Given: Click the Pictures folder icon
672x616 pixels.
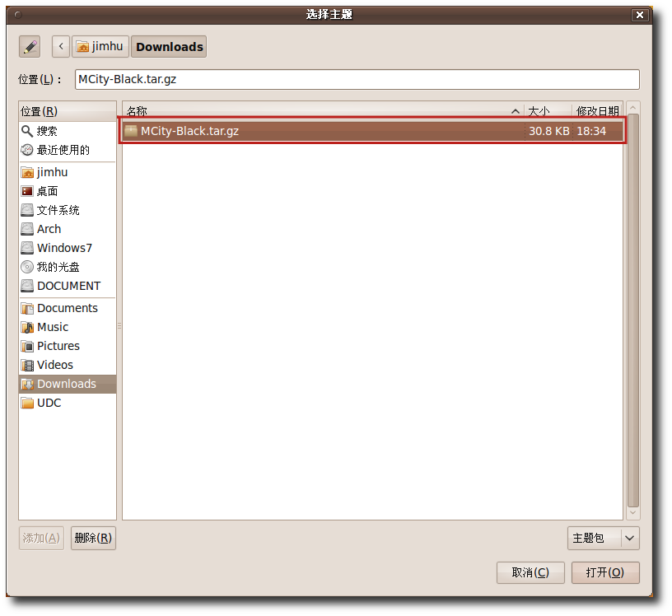Looking at the screenshot, I should [27, 346].
